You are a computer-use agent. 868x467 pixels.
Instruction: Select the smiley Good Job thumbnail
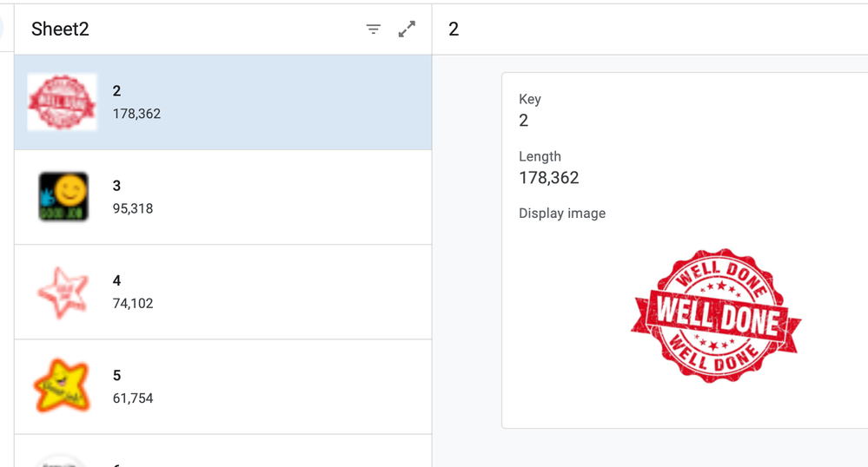(63, 196)
